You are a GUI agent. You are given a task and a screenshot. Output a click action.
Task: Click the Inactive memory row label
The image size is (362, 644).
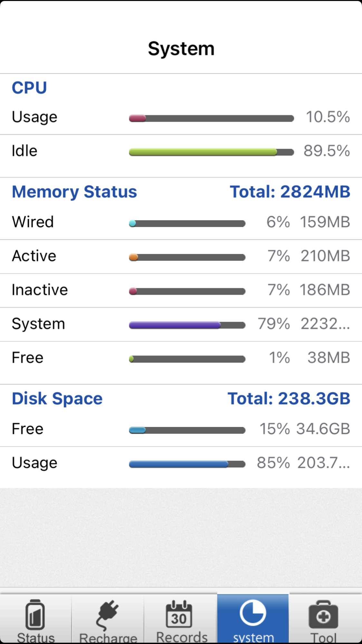point(40,290)
